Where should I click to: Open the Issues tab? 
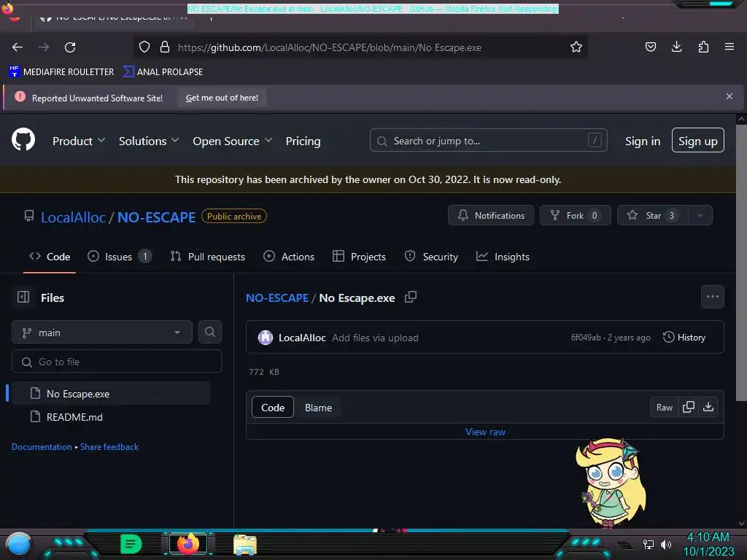(x=120, y=257)
